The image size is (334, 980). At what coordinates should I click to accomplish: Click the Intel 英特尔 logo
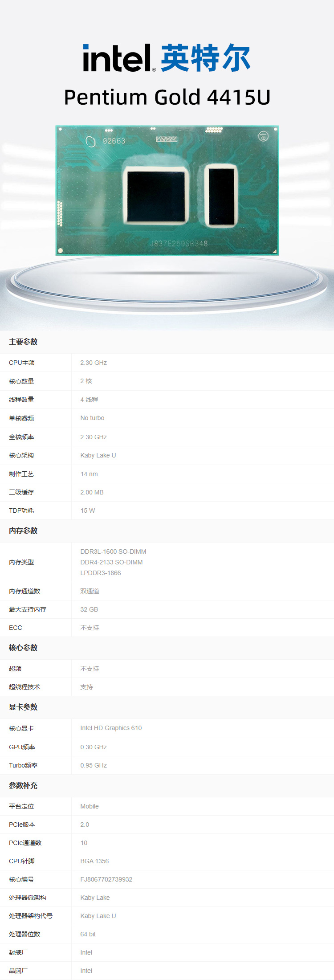click(167, 58)
